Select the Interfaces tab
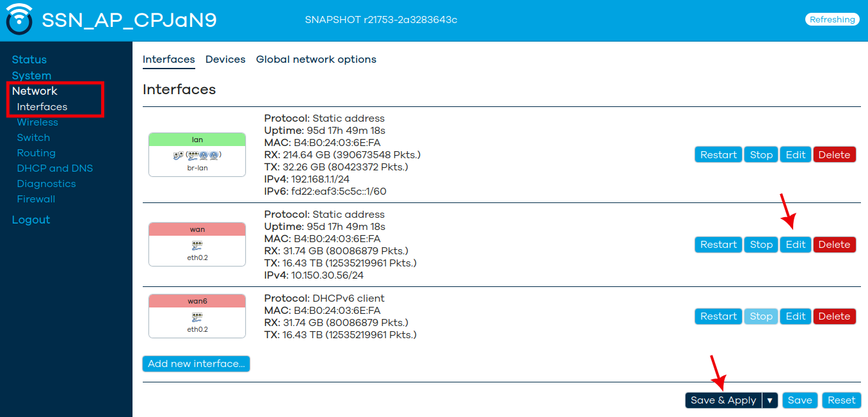 click(169, 60)
